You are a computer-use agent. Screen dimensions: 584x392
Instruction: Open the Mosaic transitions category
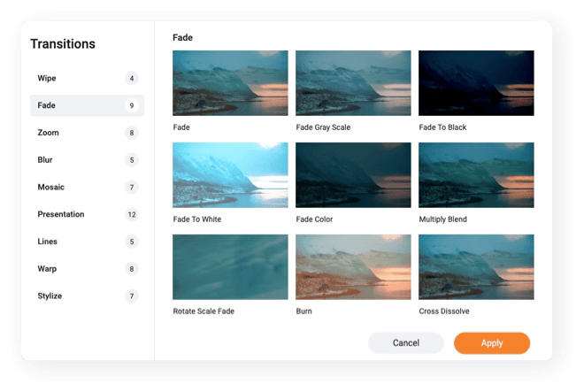pyautogui.click(x=87, y=187)
